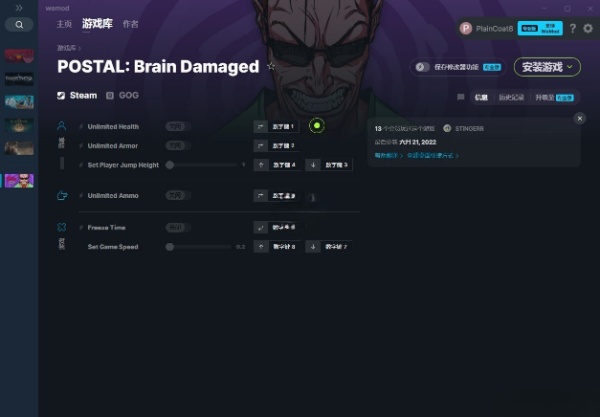The height and width of the screenshot is (417, 600).
Task: Click lightning icon beside Unlimited Ammo
Action: tap(81, 195)
